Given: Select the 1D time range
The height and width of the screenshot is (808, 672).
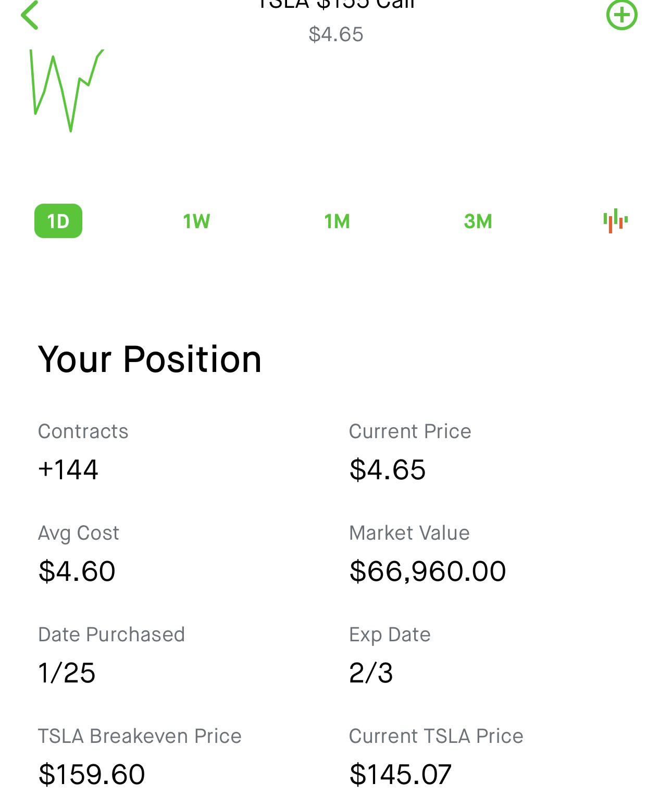Looking at the screenshot, I should point(58,221).
